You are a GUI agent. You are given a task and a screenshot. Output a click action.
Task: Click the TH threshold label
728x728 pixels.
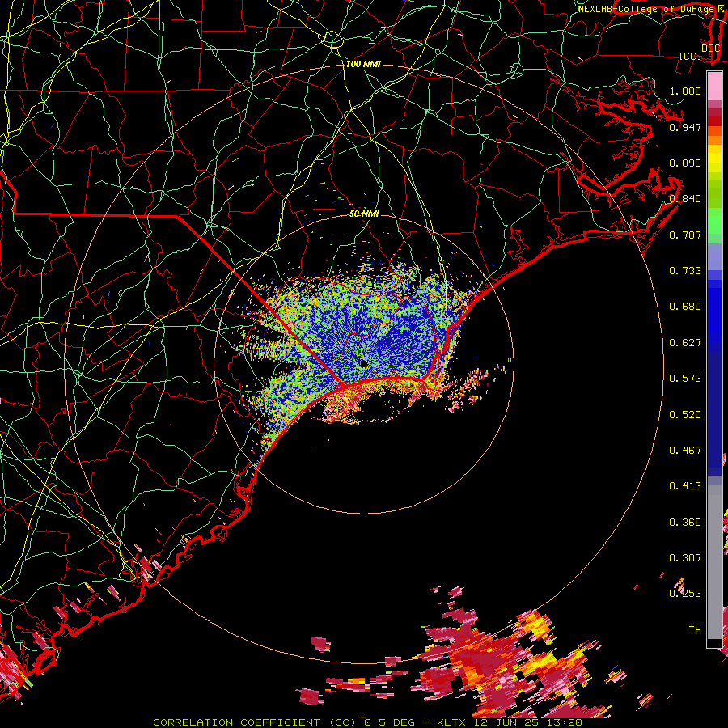[695, 630]
